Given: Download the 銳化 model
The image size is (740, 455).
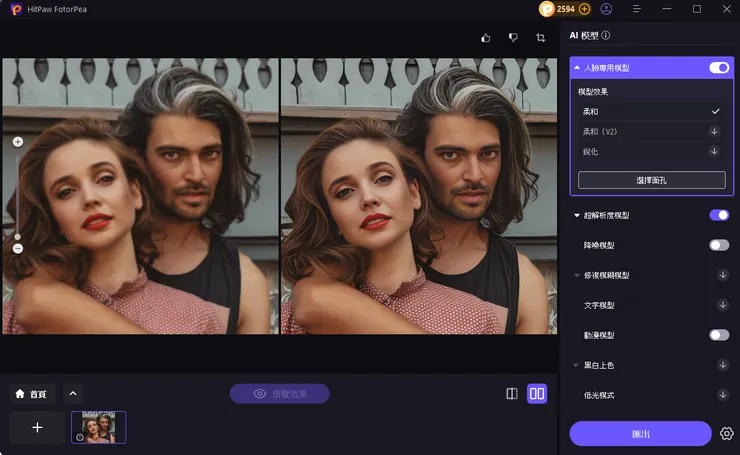Looking at the screenshot, I should pyautogui.click(x=714, y=151).
